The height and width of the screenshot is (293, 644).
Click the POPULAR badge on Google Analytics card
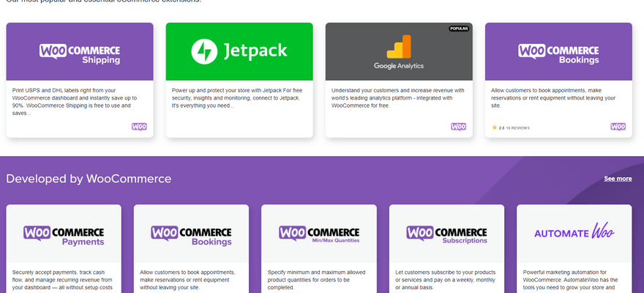459,29
